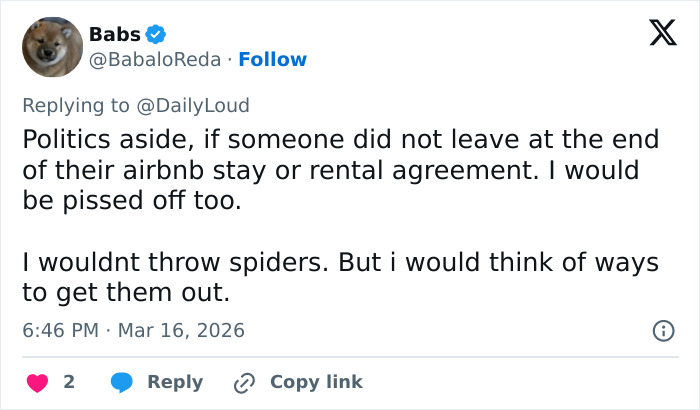Open the tweet info circle icon

coord(662,330)
